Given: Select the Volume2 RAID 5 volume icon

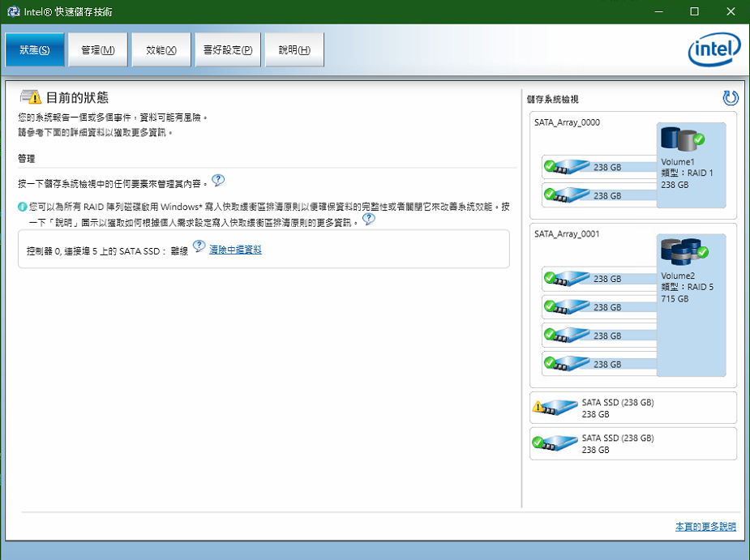Looking at the screenshot, I should 684,251.
